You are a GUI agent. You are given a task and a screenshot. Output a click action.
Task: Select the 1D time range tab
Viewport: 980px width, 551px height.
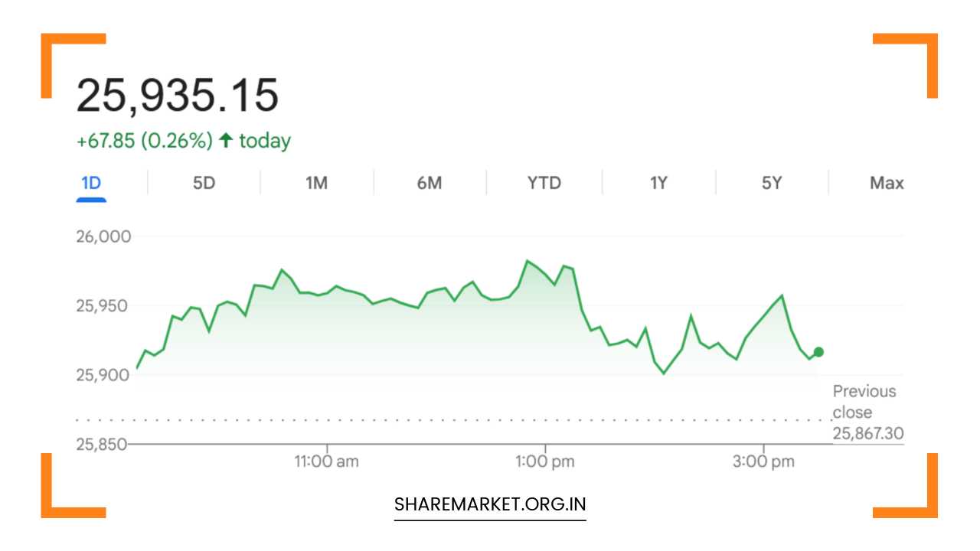(91, 184)
